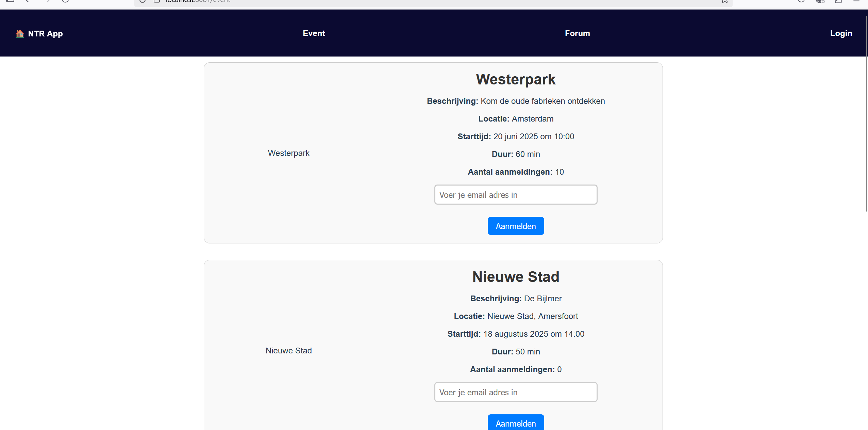This screenshot has height=430, width=868.
Task: Focus the Westerpark email address field
Action: 515,195
